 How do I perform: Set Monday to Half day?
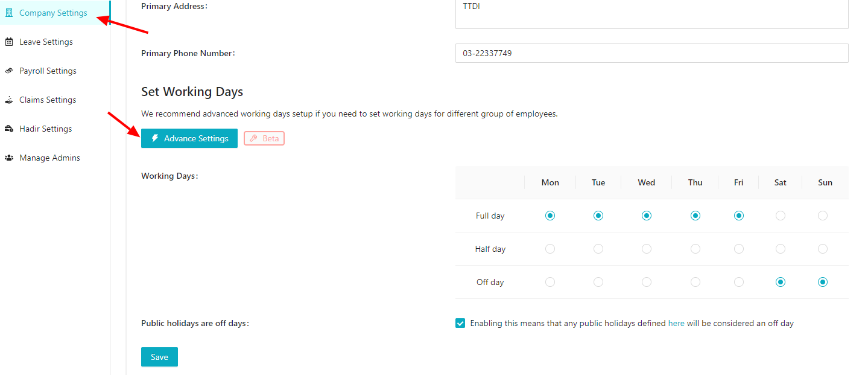(550, 249)
